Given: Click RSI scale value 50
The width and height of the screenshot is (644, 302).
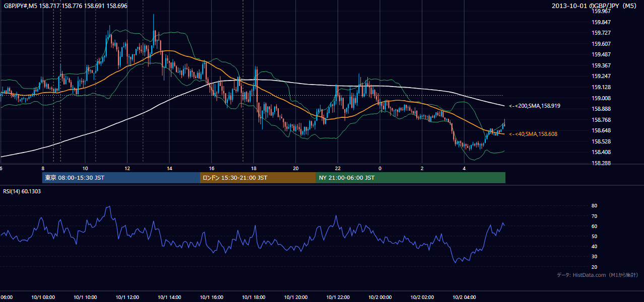Looking at the screenshot, I should [x=594, y=236].
